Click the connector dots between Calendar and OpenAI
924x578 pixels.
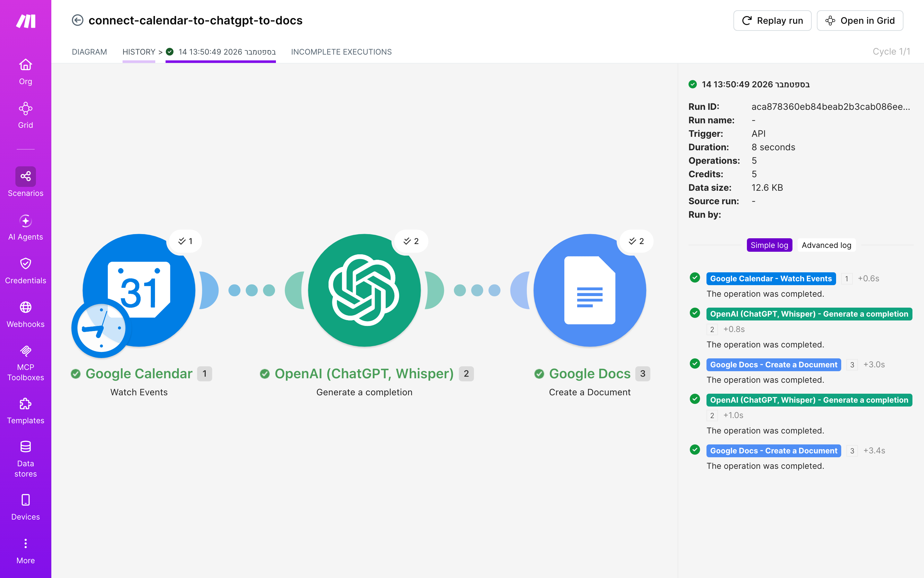click(x=252, y=290)
